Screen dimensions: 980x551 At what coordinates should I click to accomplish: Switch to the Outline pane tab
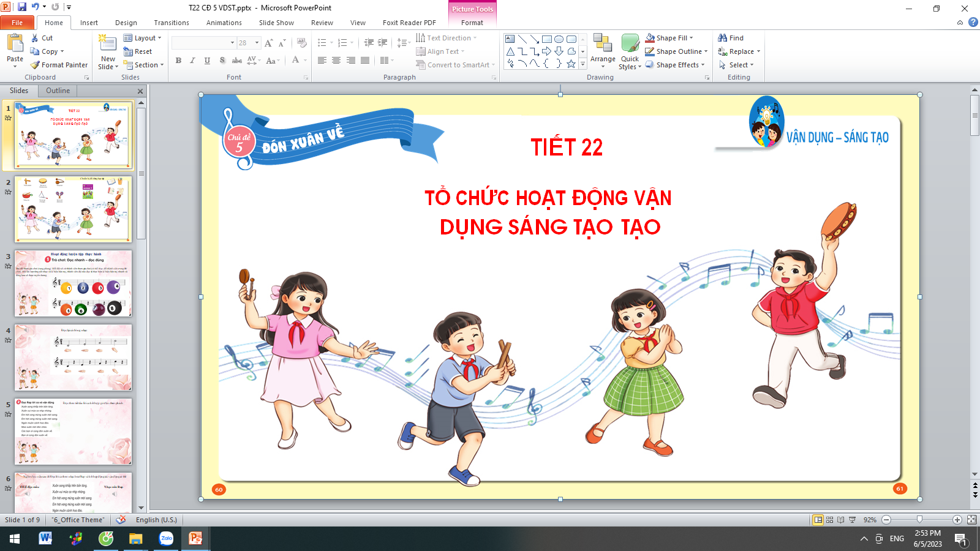[x=58, y=91]
